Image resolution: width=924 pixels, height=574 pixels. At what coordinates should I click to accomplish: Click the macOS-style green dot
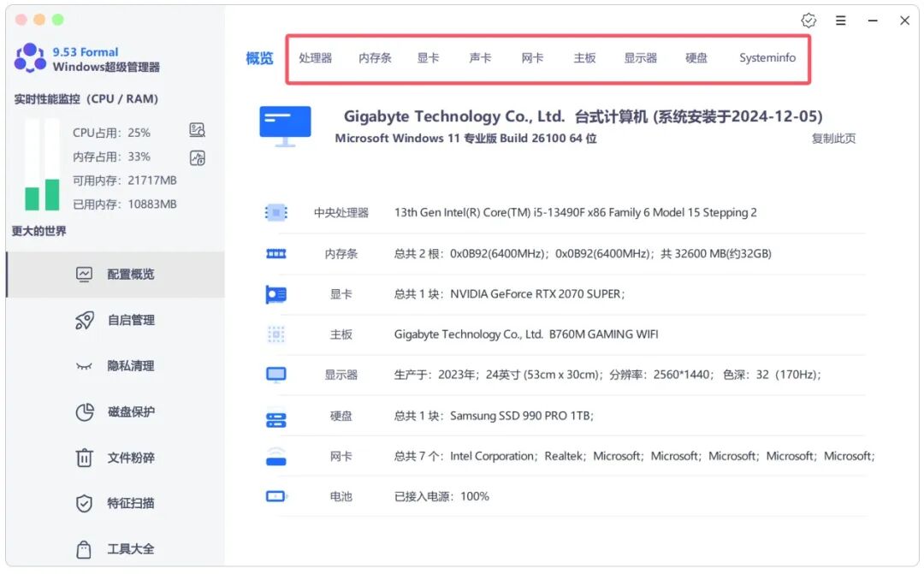(58, 20)
